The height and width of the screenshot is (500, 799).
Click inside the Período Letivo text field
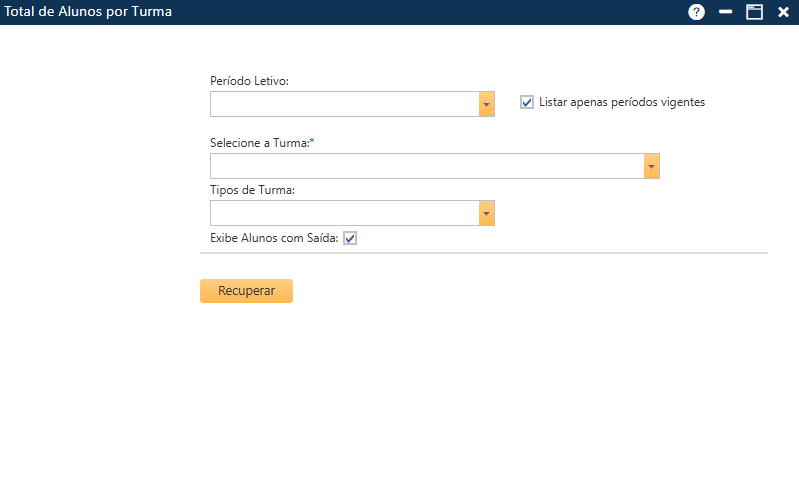[x=344, y=104]
